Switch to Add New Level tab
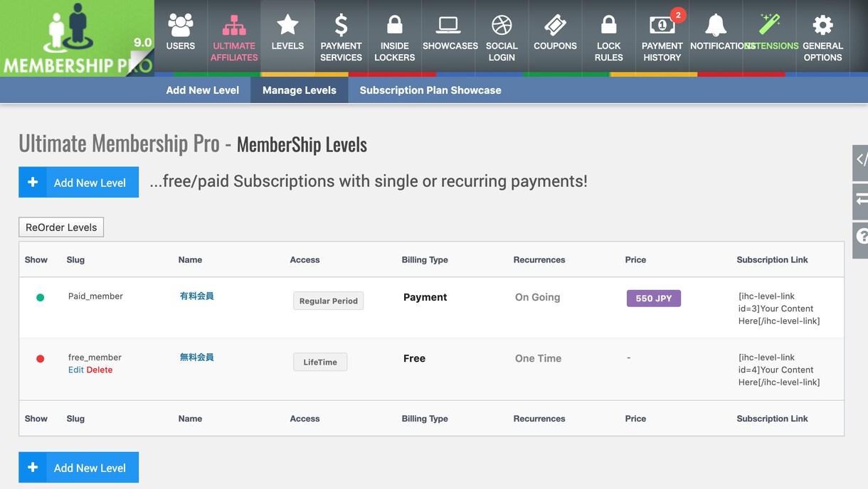Image resolution: width=868 pixels, height=489 pixels. (x=203, y=90)
